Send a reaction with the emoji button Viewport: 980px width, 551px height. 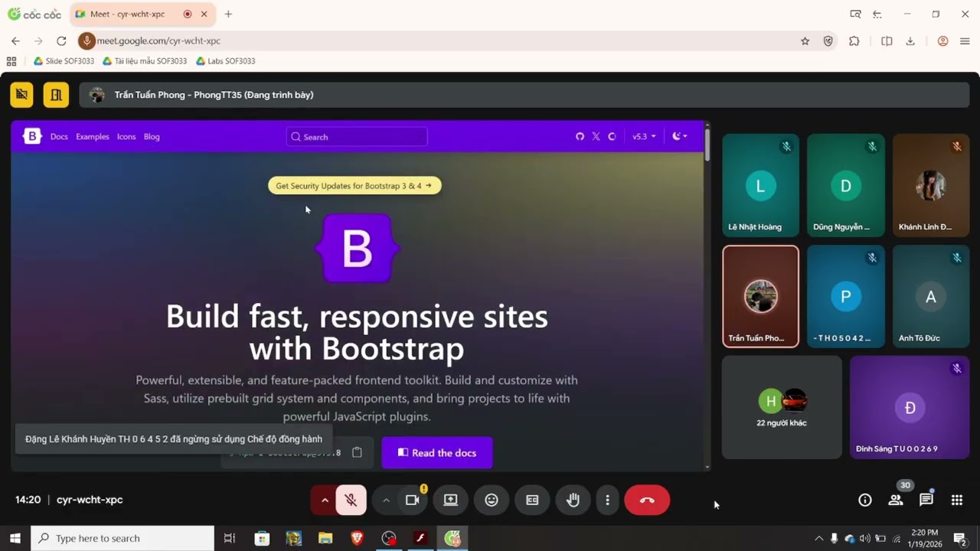[x=492, y=500]
